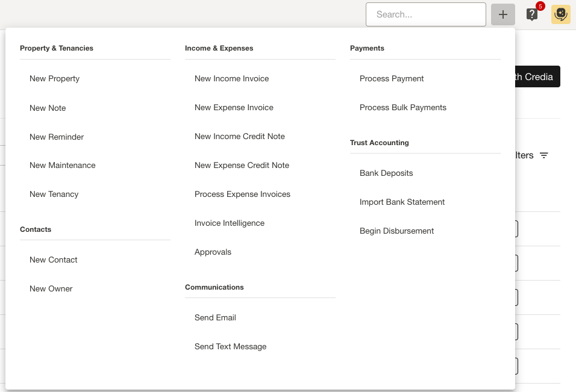Choose Send Text Message
The width and height of the screenshot is (576, 392).
click(x=230, y=347)
